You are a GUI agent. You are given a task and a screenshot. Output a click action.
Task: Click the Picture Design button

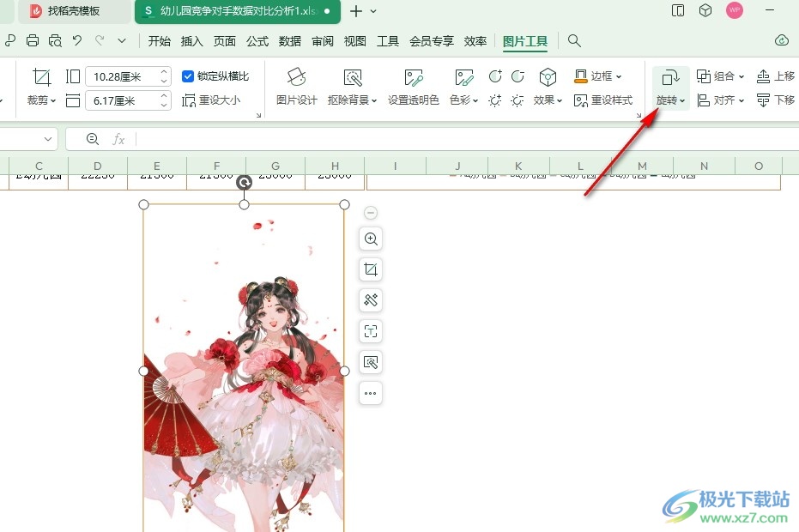tap(297, 88)
